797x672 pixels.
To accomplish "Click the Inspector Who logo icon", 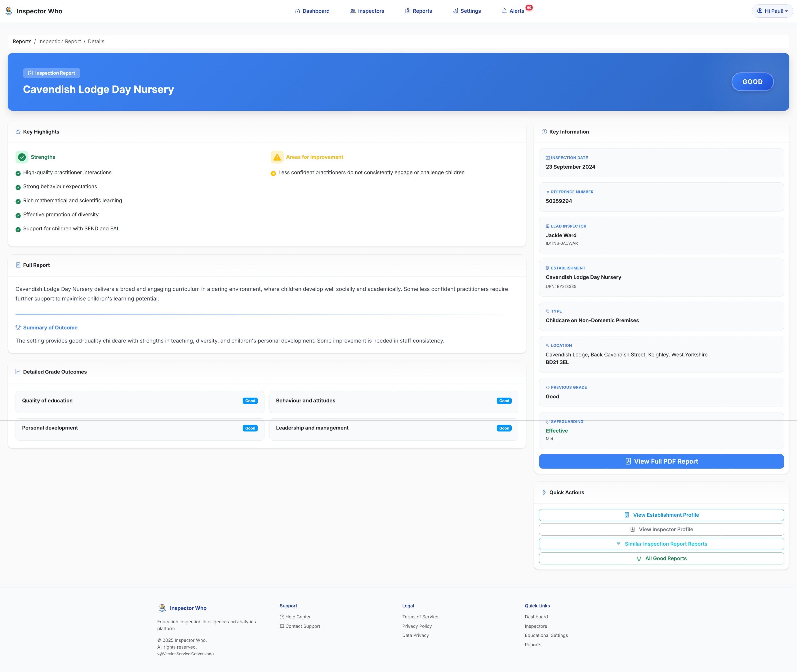I will pos(9,11).
